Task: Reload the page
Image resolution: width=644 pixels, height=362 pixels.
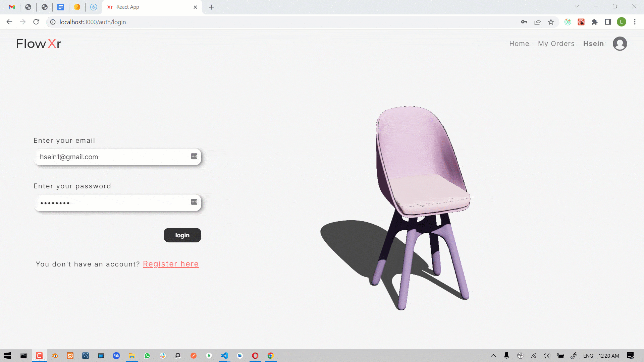Action: click(x=36, y=22)
